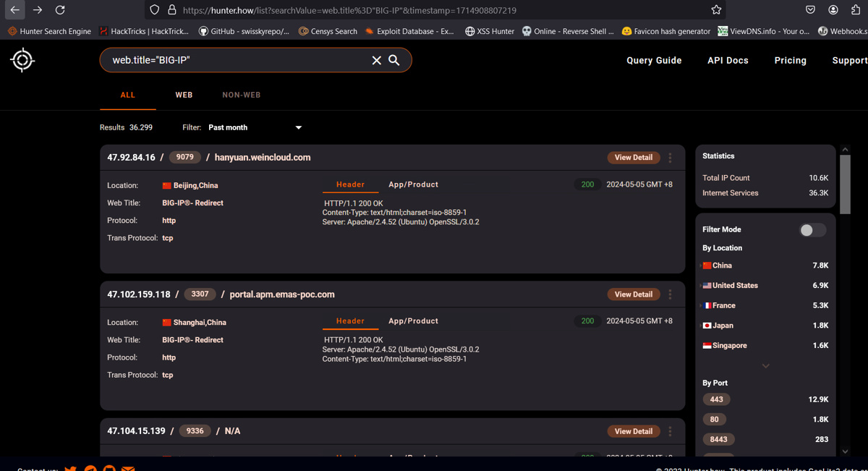The height and width of the screenshot is (471, 868).
Task: Select the ALL results tab
Action: tap(128, 95)
